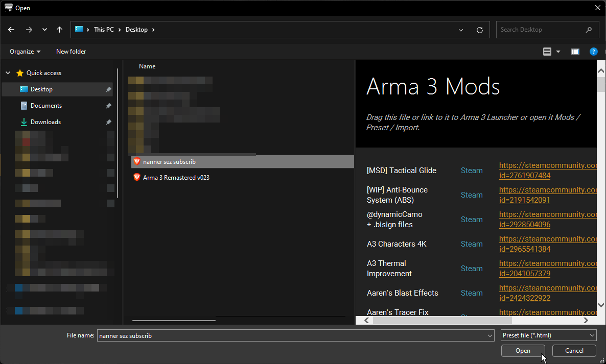606x364 pixels.
Task: Change view with the view icon
Action: 547,52
